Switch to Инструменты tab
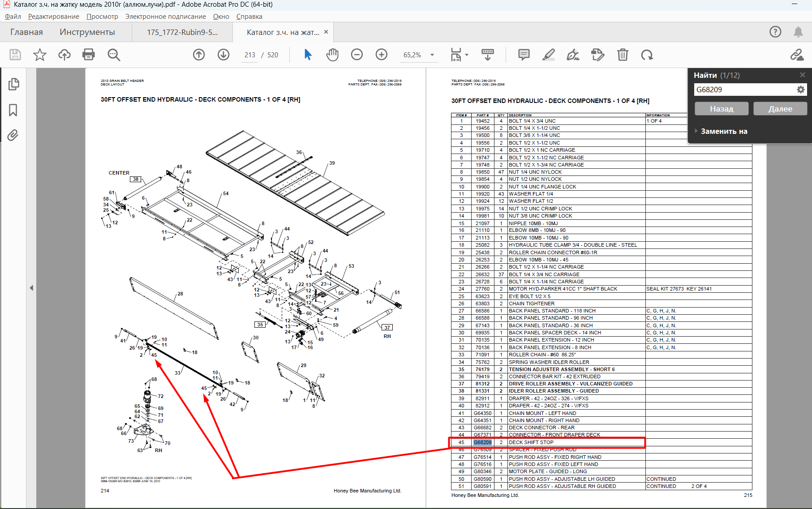The width and height of the screenshot is (812, 509). 87,32
